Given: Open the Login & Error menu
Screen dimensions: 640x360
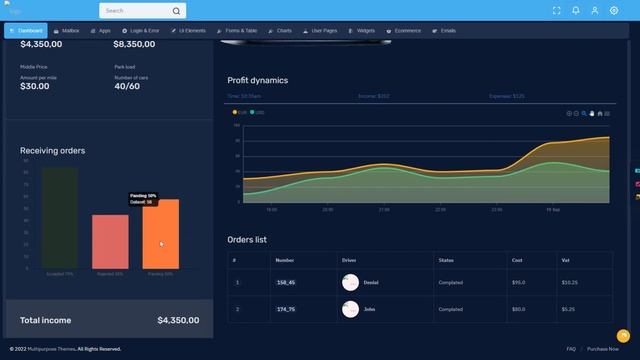Looking at the screenshot, I should coord(141,31).
